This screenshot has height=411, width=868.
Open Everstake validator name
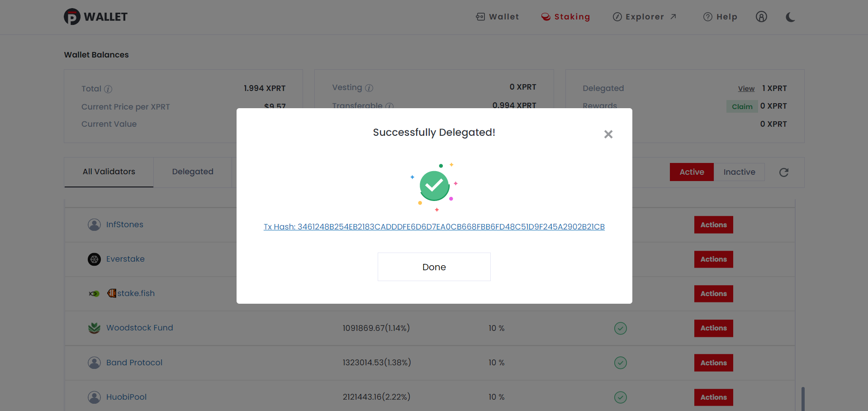tap(125, 259)
